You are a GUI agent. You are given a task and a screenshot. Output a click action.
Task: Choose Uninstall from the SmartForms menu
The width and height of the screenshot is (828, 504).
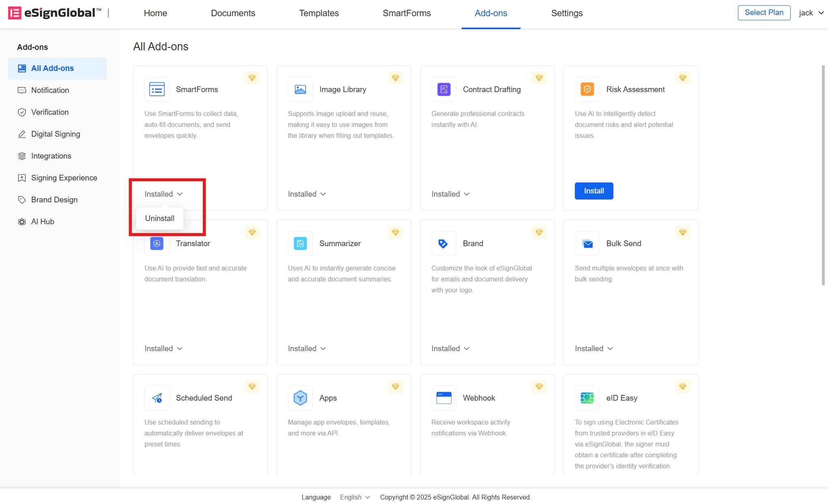tap(160, 218)
